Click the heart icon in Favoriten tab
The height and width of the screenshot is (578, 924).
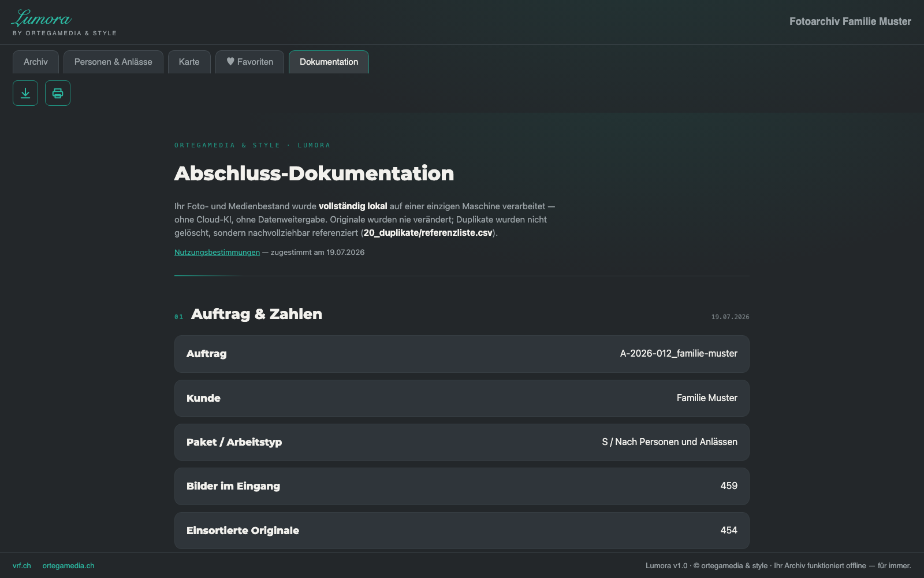coord(230,61)
